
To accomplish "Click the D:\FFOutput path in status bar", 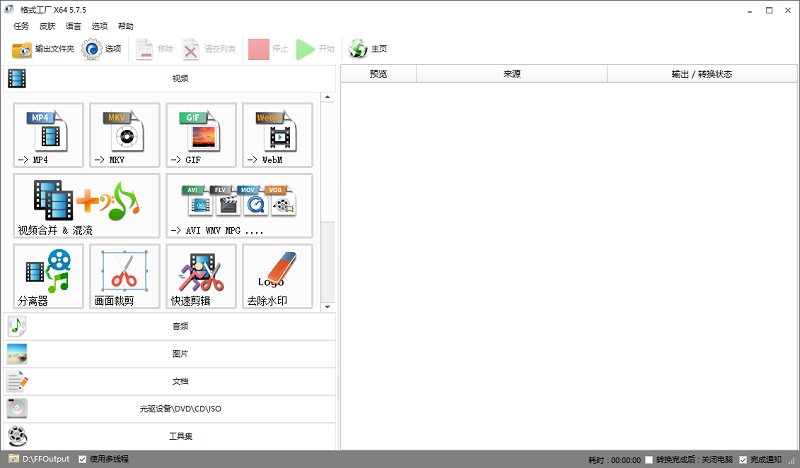I will 47,459.
